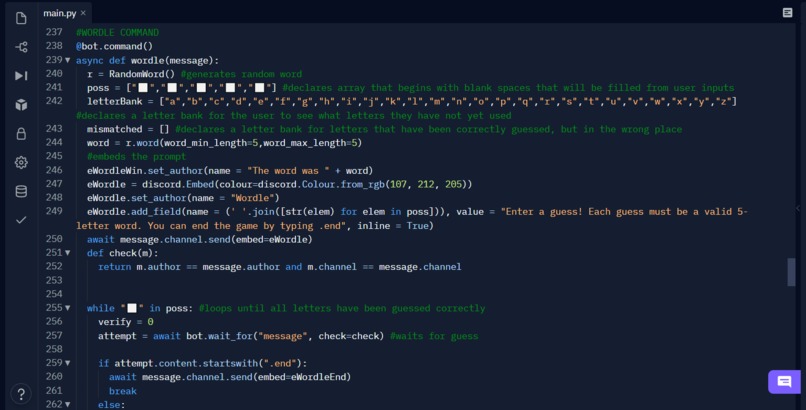Open the Debugger sidebar icon

[x=21, y=76]
